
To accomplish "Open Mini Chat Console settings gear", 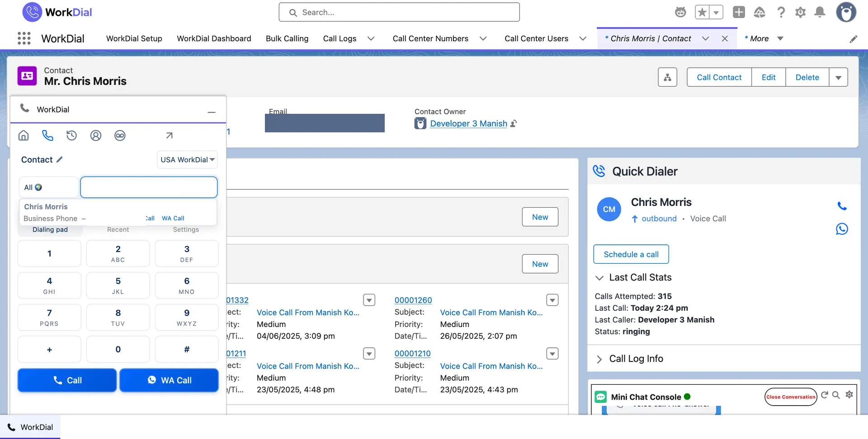I will tap(849, 395).
